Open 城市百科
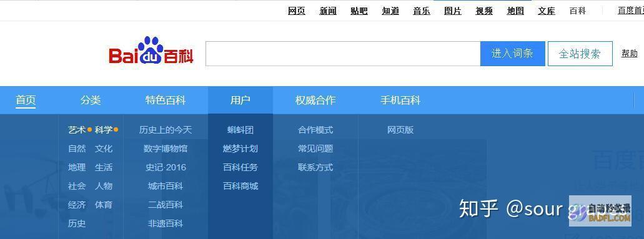 (x=166, y=186)
